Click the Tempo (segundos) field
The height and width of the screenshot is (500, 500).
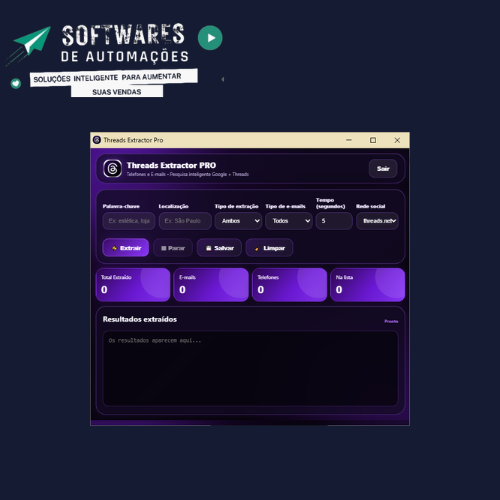334,221
